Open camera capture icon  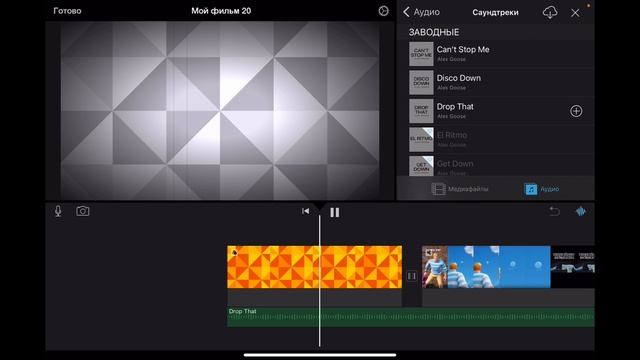point(83,211)
